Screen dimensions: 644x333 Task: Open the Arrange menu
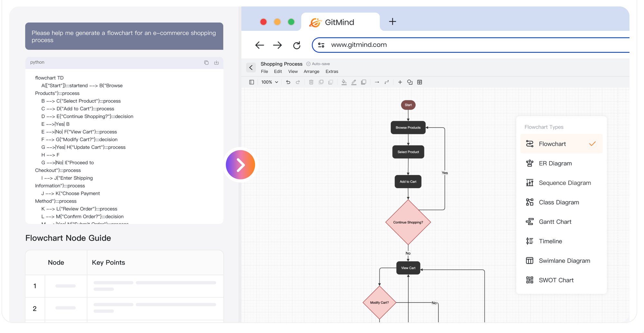click(x=311, y=71)
